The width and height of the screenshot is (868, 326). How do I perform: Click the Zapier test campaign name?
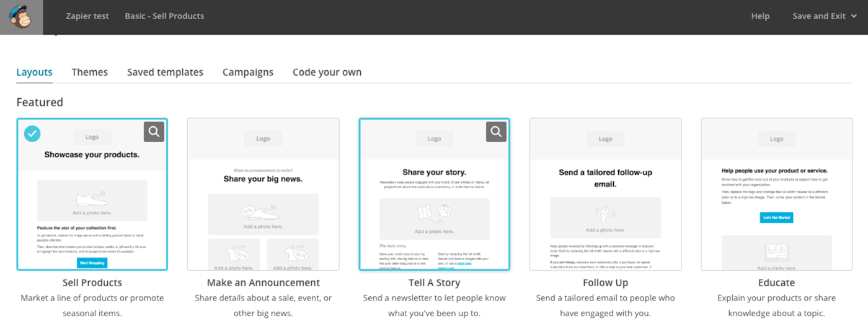(x=87, y=16)
